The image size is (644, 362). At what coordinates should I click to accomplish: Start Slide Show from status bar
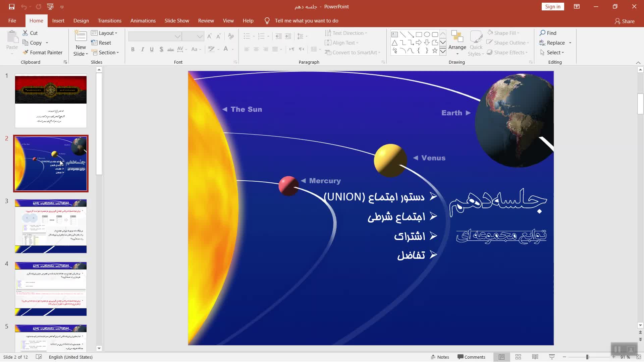click(552, 357)
